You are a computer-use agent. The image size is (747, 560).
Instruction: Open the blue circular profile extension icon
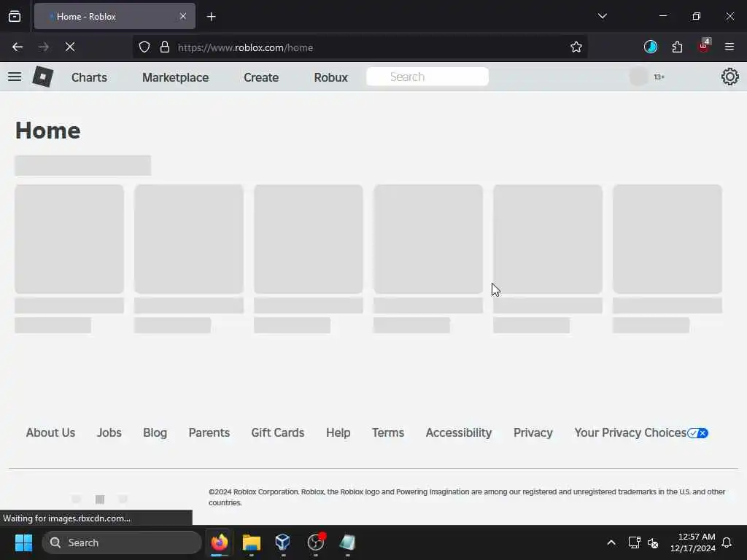650,47
